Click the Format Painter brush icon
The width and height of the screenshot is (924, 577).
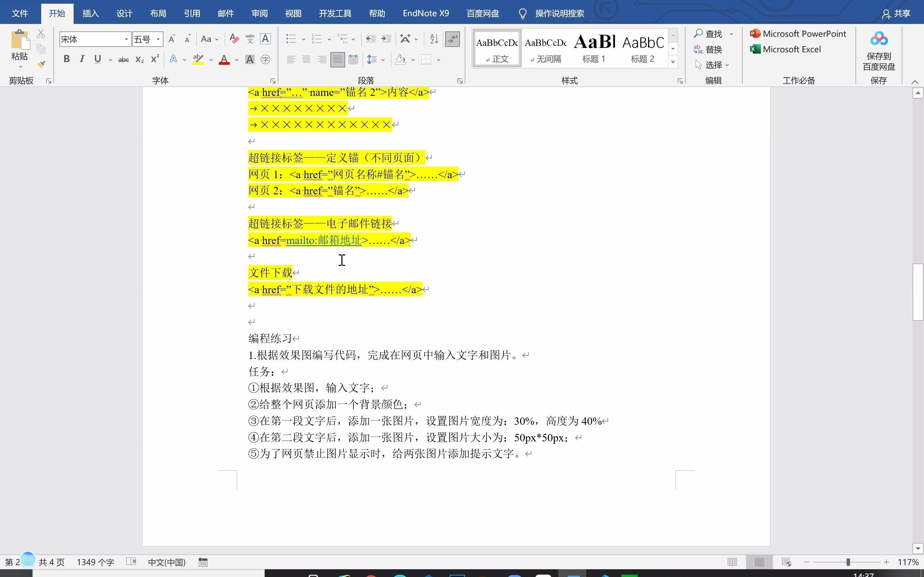tap(41, 64)
